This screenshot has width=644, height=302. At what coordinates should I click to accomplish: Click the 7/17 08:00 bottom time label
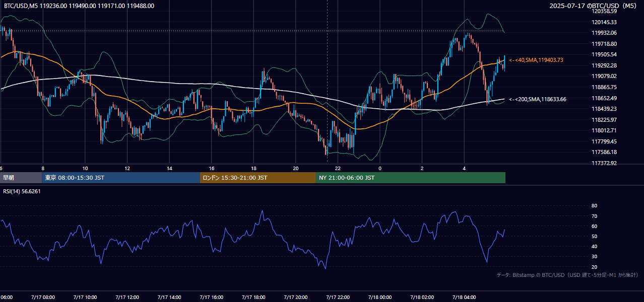[43, 297]
